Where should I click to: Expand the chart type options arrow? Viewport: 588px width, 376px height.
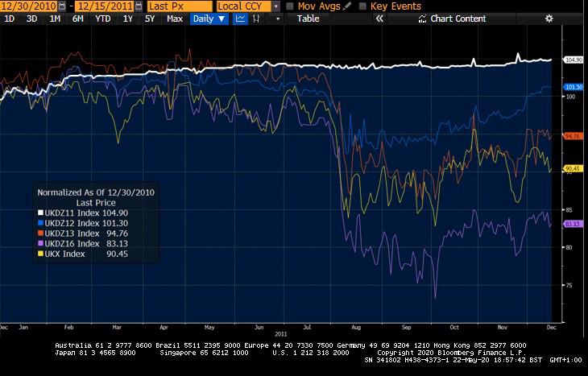click(x=276, y=19)
